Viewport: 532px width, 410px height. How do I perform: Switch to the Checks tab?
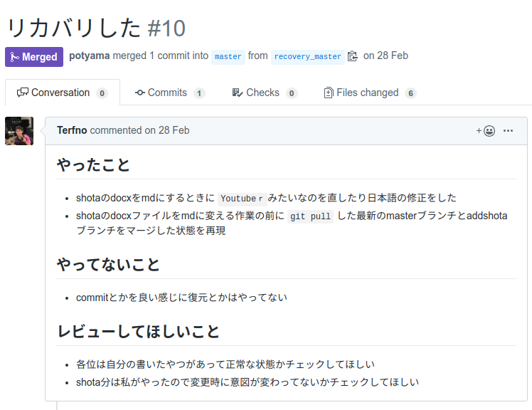pyautogui.click(x=265, y=93)
